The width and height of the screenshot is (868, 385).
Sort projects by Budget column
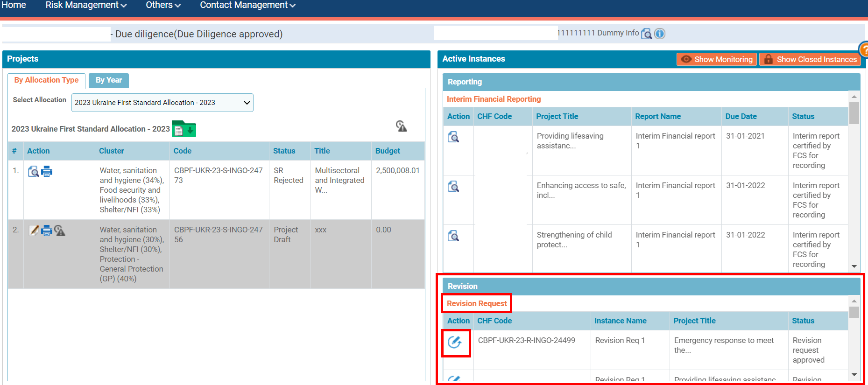388,151
